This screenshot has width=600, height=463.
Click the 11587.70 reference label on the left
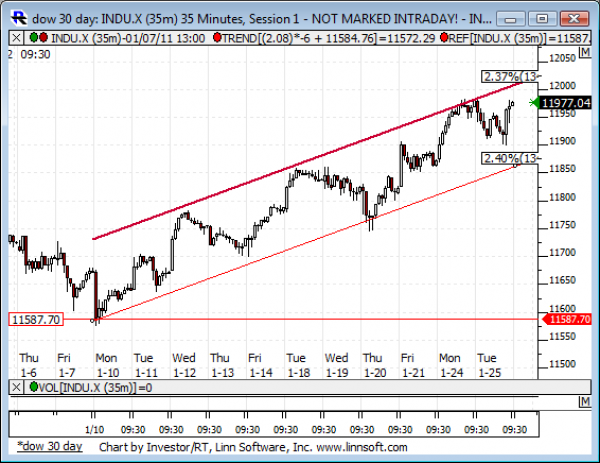pos(36,320)
